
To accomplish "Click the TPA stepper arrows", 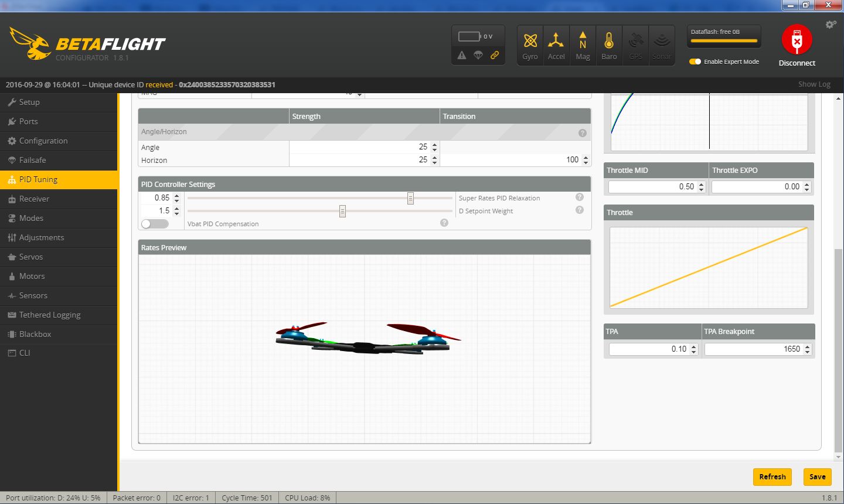I will 693,349.
